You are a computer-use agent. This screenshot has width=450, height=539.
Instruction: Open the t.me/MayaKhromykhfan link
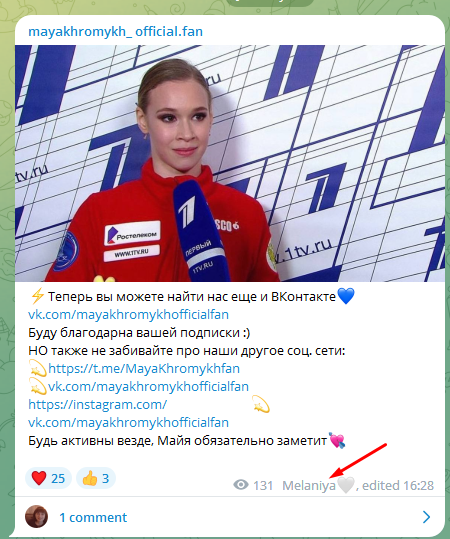point(144,368)
